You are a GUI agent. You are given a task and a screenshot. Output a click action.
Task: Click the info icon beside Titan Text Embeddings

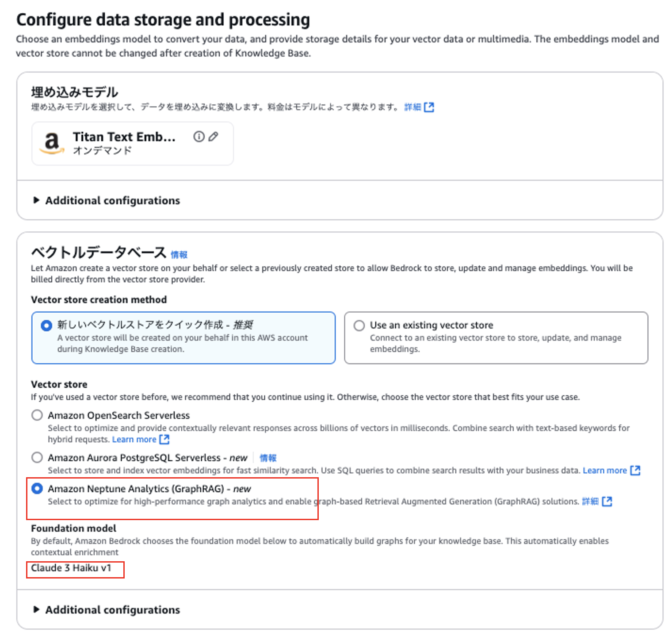pos(199,137)
